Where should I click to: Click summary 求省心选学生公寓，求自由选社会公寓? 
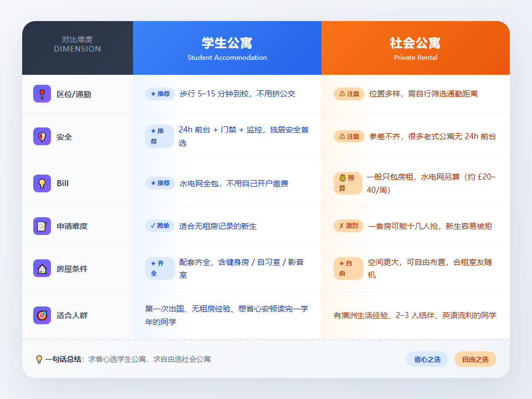point(150,359)
